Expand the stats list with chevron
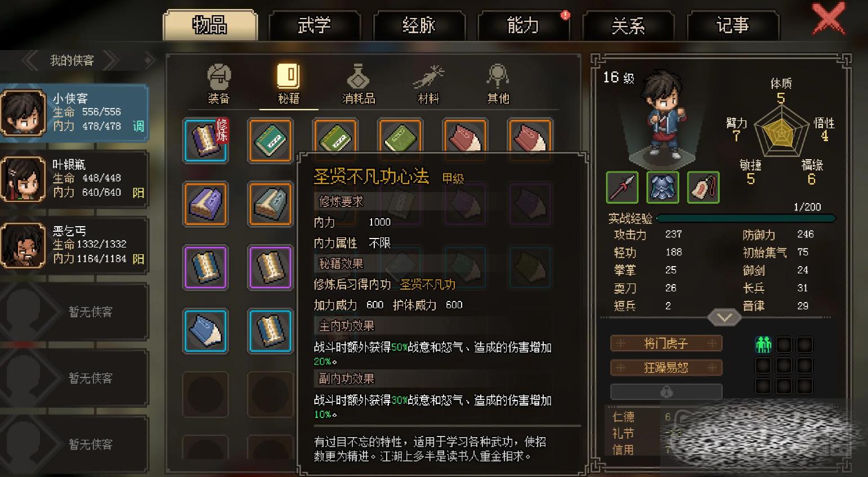Screen dimensions: 868x477 pos(724,318)
